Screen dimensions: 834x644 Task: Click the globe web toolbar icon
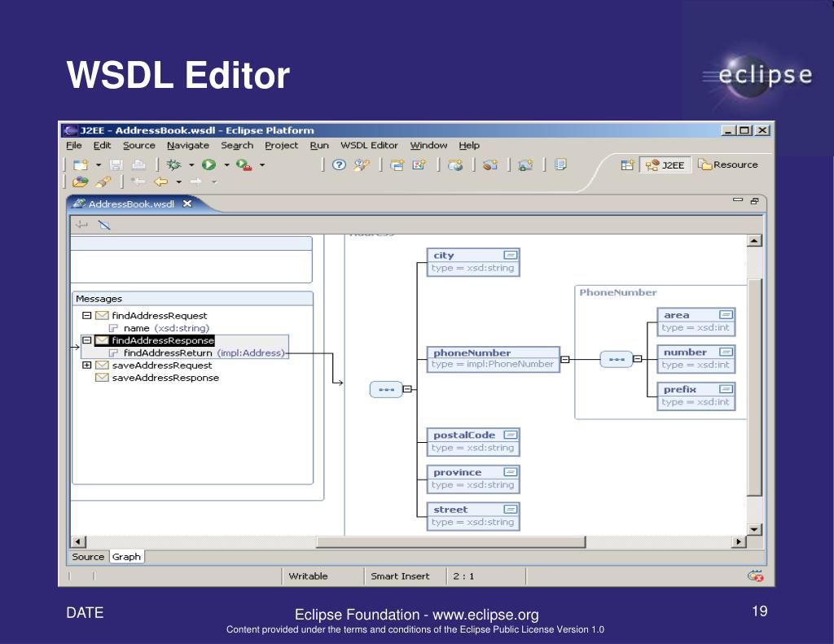click(x=455, y=164)
